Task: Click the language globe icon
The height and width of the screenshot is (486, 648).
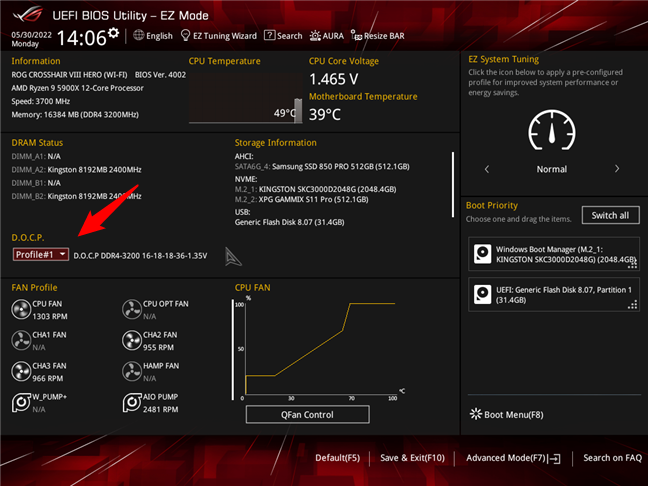Action: [x=138, y=36]
